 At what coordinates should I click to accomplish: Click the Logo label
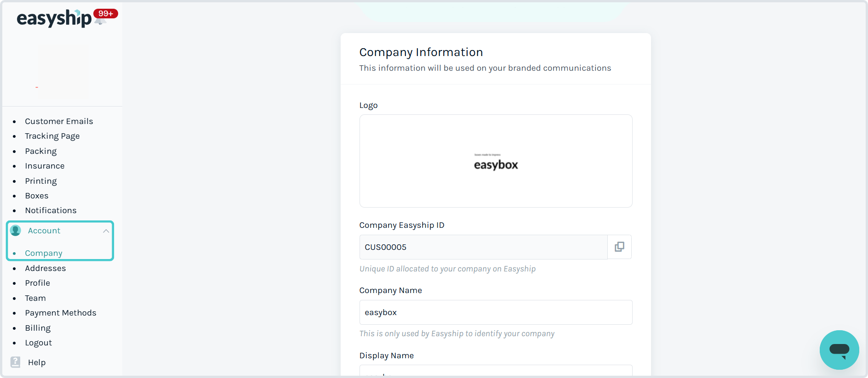coord(368,105)
